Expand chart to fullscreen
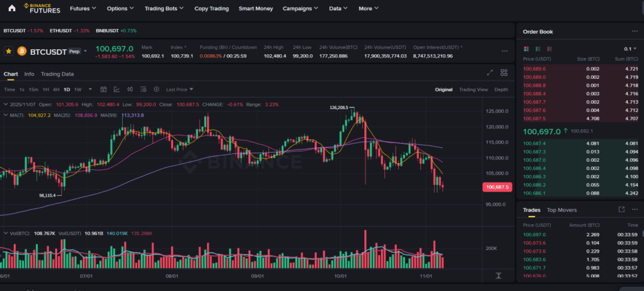 pos(490,73)
